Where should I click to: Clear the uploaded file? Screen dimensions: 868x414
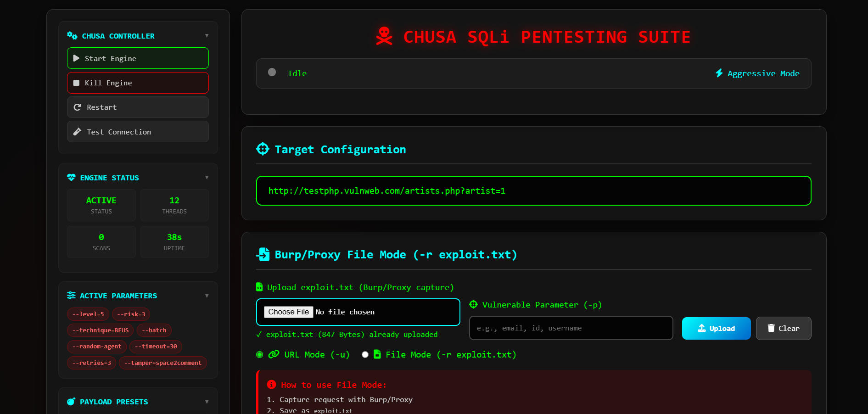pos(784,328)
